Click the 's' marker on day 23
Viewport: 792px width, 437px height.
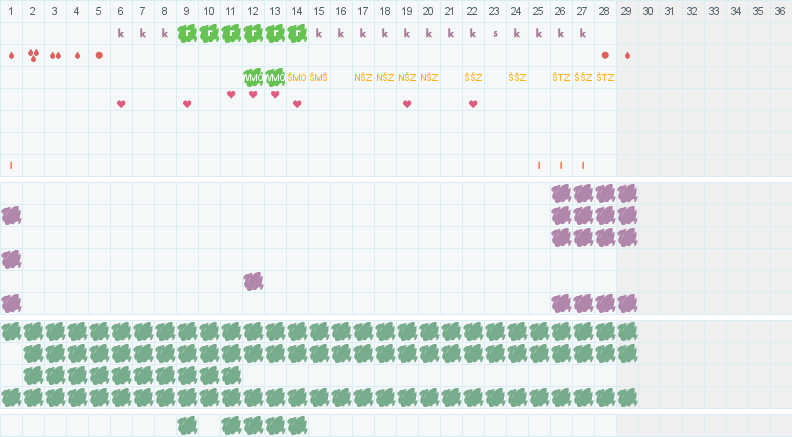pos(495,33)
